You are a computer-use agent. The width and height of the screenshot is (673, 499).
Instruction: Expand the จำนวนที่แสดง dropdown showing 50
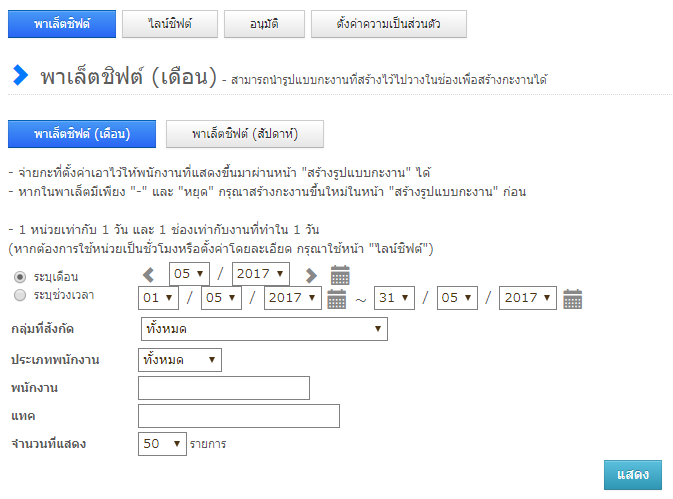(163, 443)
